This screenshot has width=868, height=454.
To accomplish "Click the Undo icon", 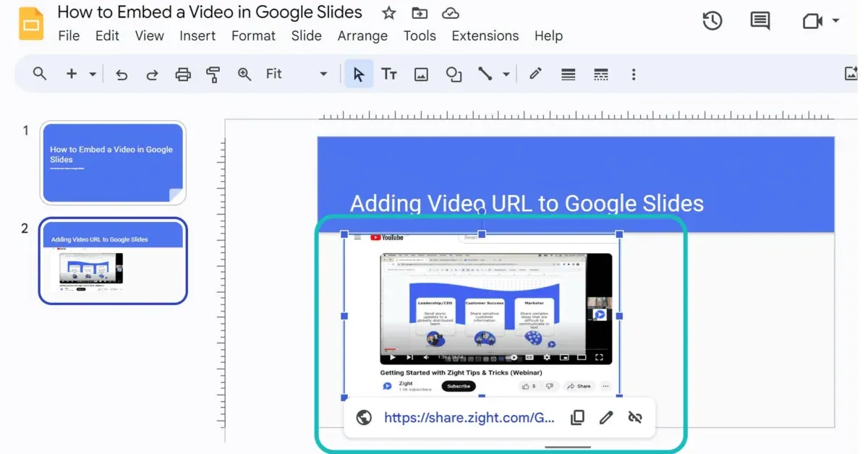I will coord(122,74).
